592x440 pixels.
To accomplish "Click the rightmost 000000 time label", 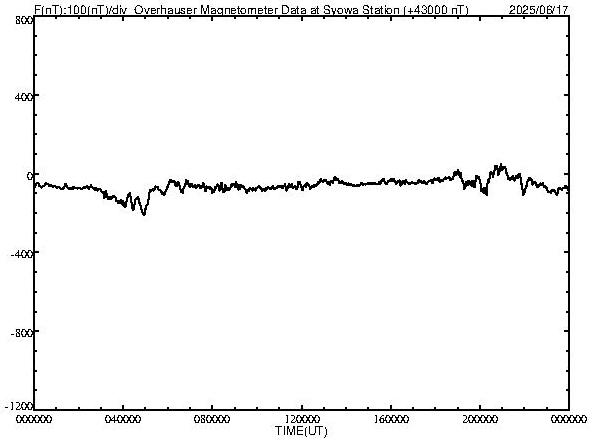I will point(569,419).
